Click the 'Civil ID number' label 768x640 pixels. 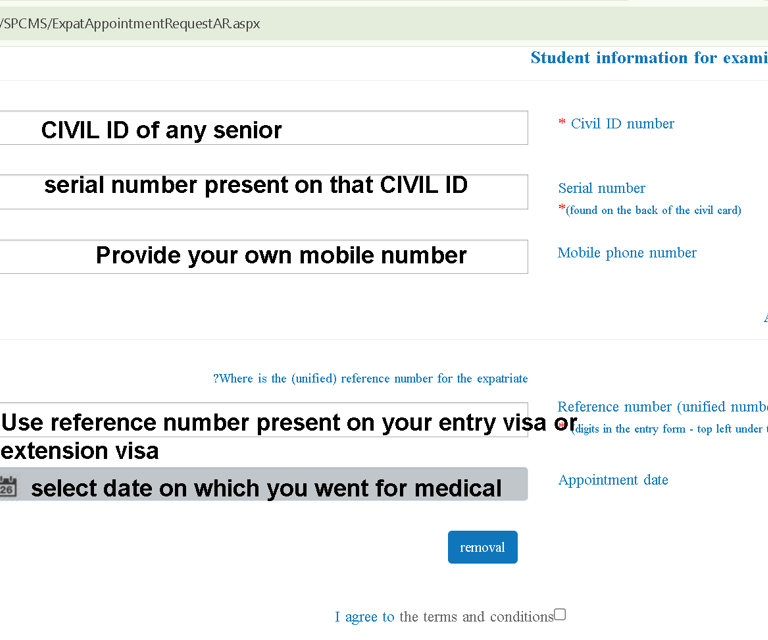coord(622,124)
